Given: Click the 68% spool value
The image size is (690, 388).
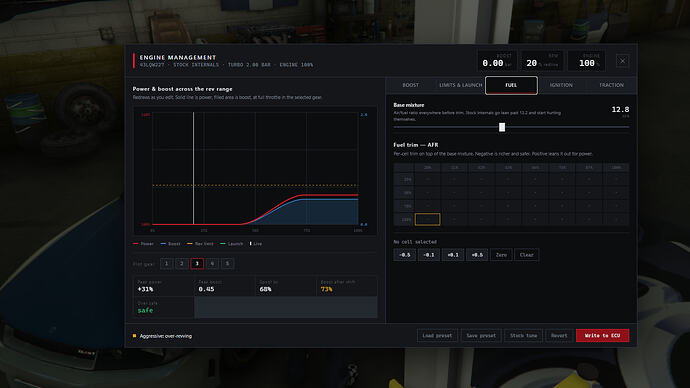Looking at the screenshot, I should click(x=265, y=289).
